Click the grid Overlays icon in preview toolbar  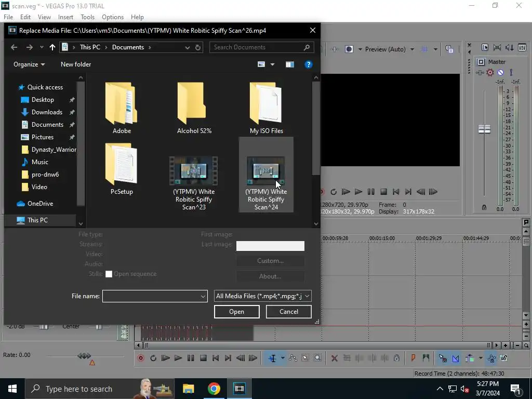424,49
